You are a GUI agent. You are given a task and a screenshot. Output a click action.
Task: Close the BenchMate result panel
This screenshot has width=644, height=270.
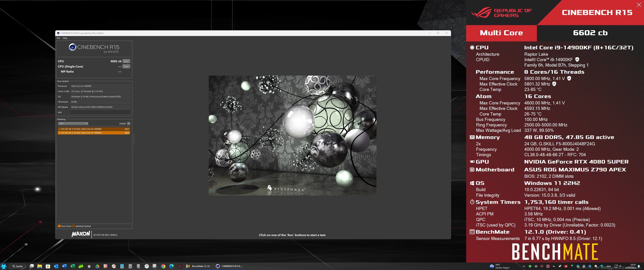[639, 5]
